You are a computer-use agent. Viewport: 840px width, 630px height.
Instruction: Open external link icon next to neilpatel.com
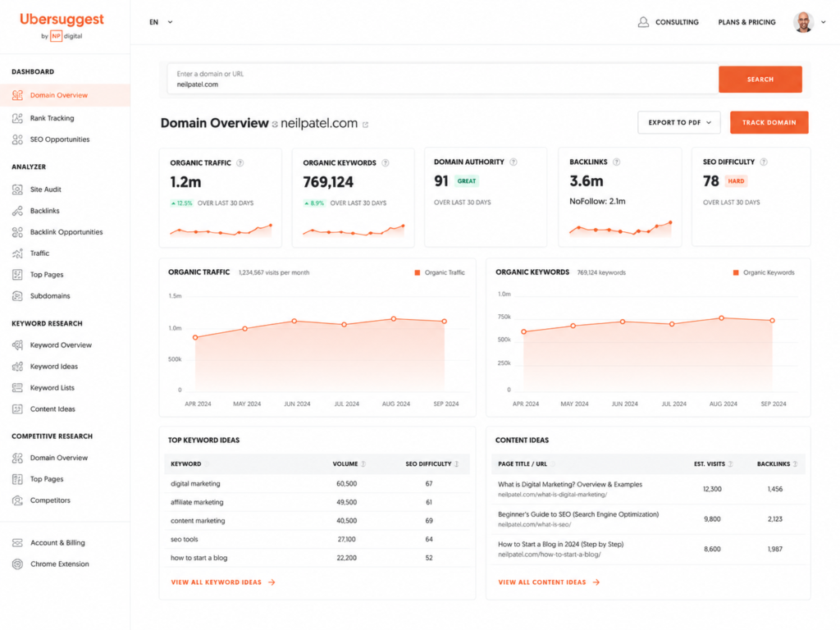(x=365, y=125)
